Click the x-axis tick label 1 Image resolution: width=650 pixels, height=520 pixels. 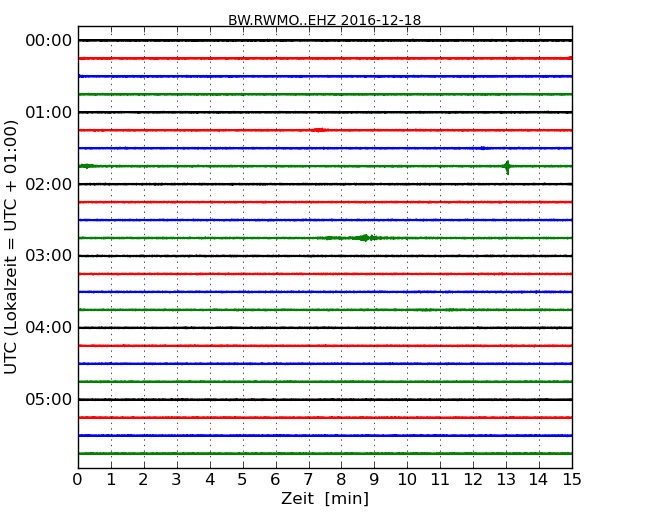click(x=111, y=480)
